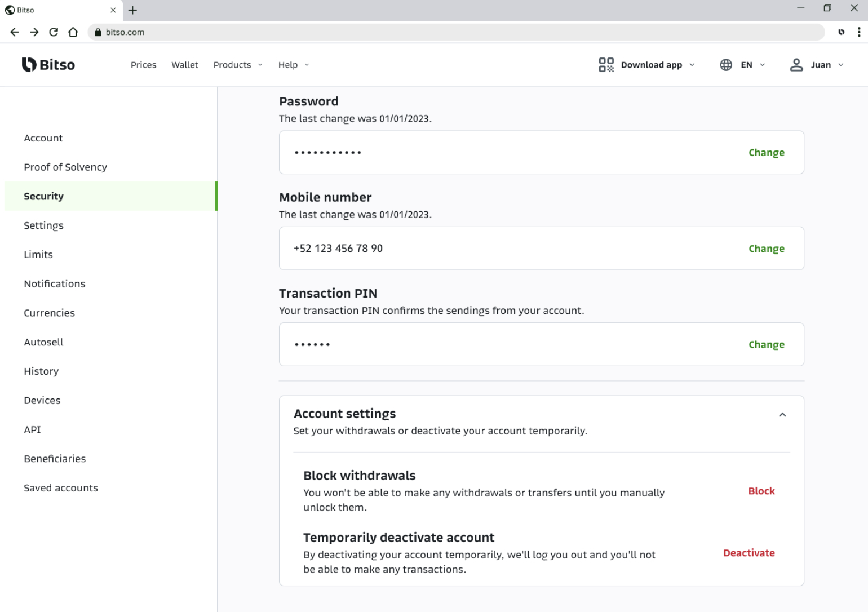Click the address bar showing bitso.com
Screen dimensions: 868x612
click(x=457, y=32)
